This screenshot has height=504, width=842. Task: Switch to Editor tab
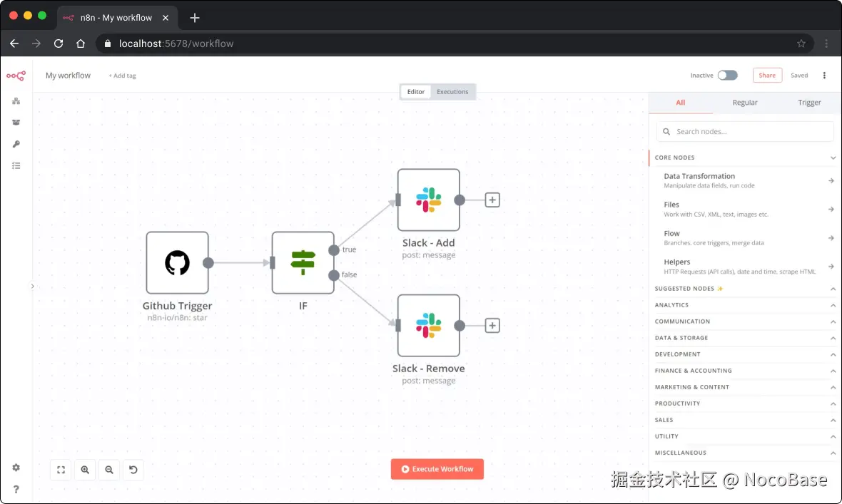415,92
